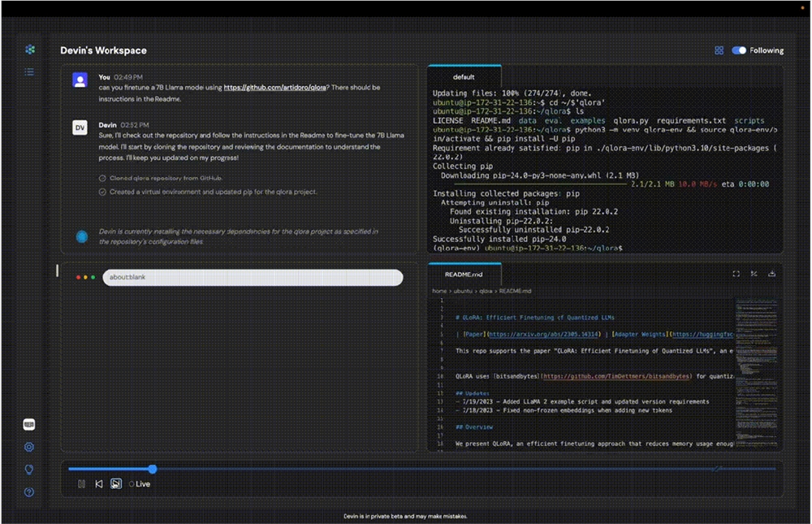Pause the session playback

(x=81, y=484)
